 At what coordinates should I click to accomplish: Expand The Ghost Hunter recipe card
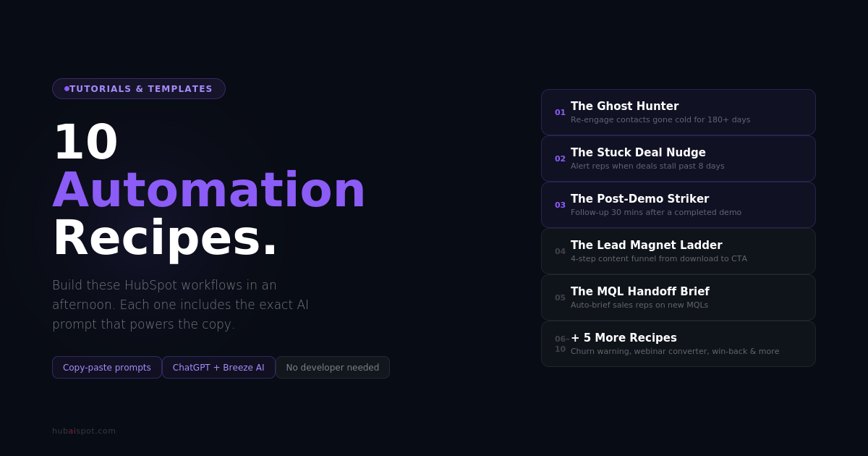(x=678, y=111)
